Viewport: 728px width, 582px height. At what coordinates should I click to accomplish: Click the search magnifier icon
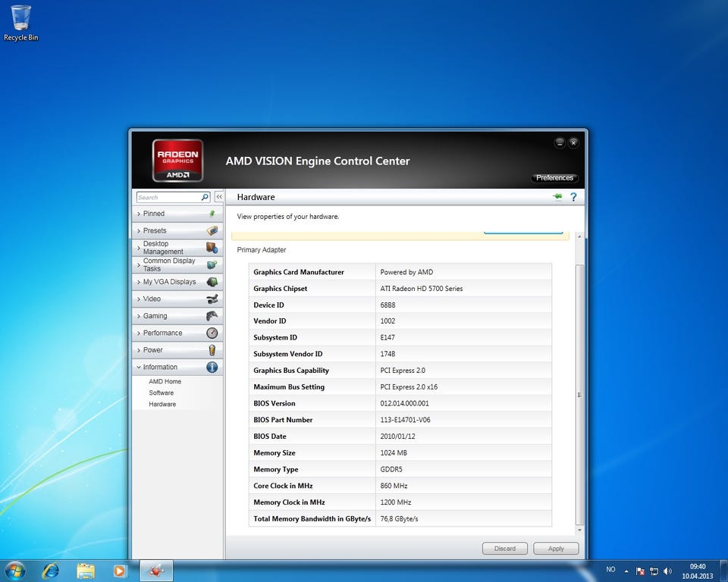(x=205, y=197)
